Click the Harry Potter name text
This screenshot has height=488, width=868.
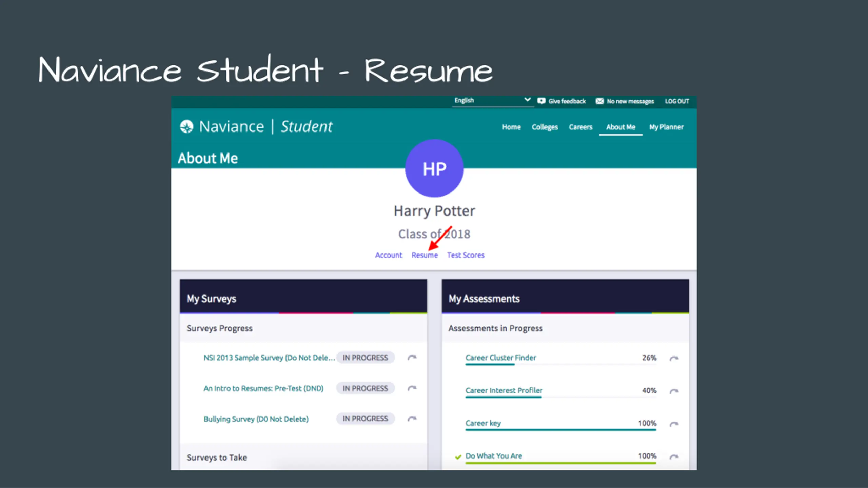pyautogui.click(x=434, y=211)
